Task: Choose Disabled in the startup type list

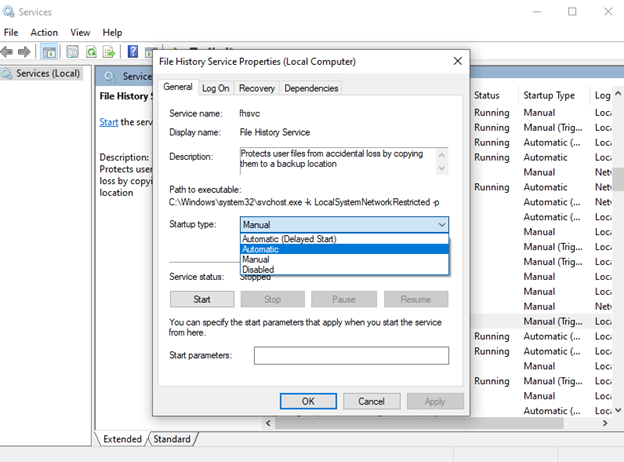Action: pos(345,269)
